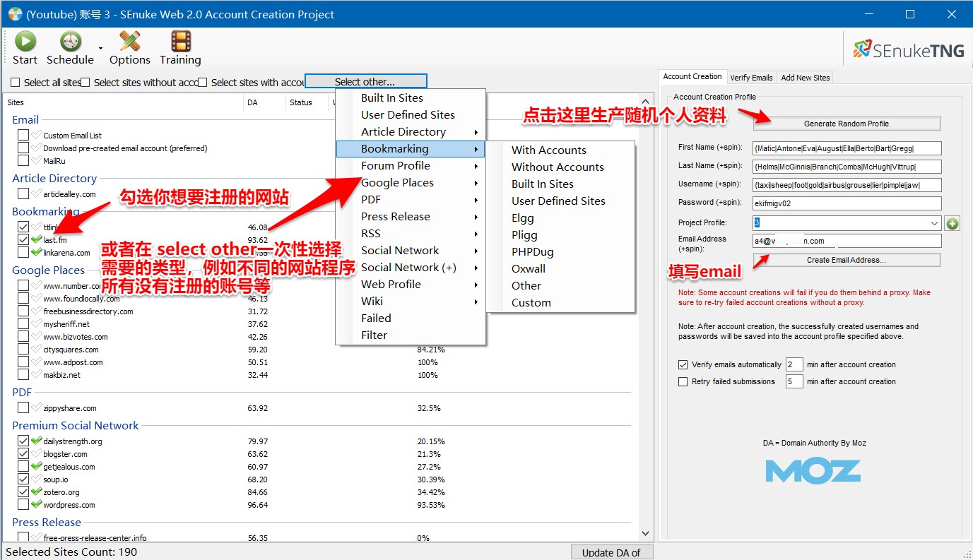The height and width of the screenshot is (560, 973).
Task: Expand the Article Directory submenu
Action: click(411, 132)
